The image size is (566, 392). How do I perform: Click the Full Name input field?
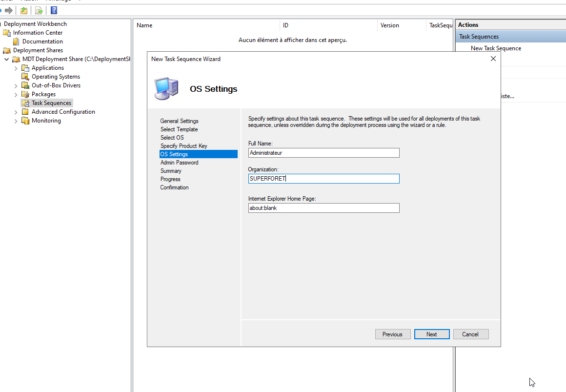(324, 153)
